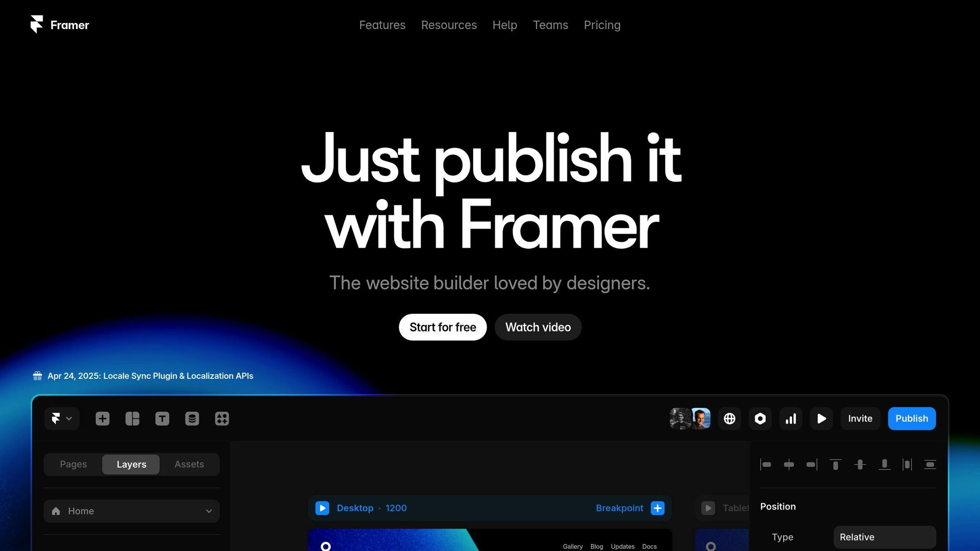
Task: Click the Updates link in canvas preview
Action: point(623,546)
